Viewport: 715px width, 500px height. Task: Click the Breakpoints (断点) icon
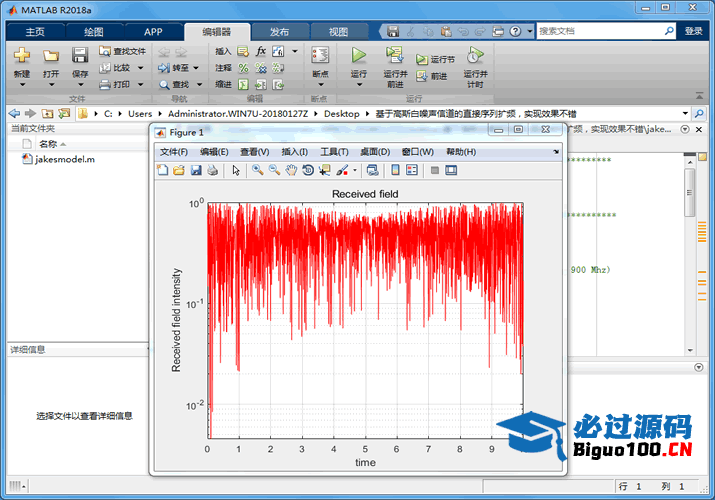coord(320,57)
